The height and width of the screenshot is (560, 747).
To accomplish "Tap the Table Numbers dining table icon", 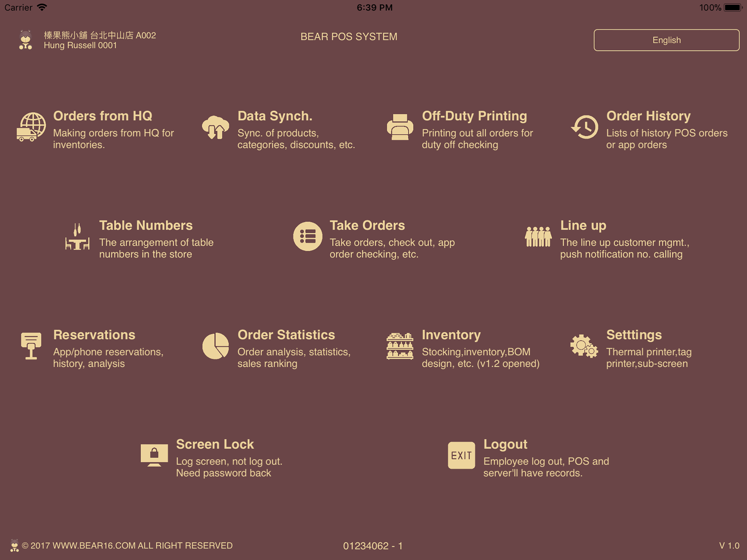I will [77, 236].
